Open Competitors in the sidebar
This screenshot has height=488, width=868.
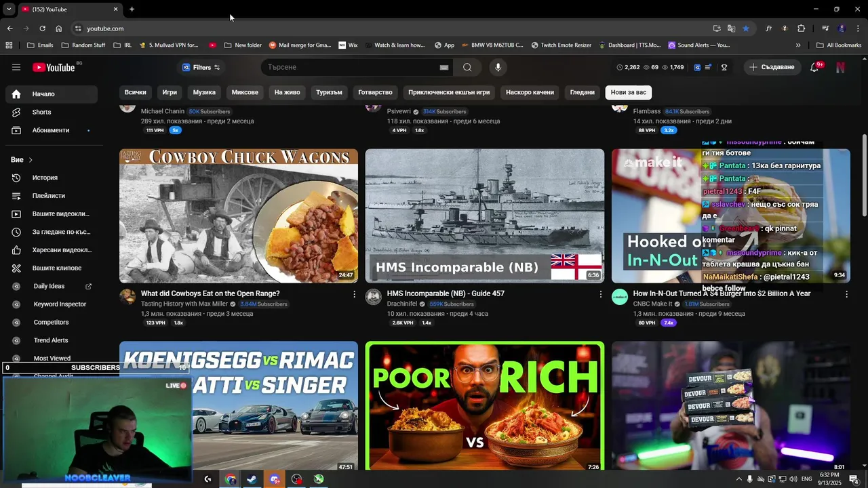tap(52, 322)
